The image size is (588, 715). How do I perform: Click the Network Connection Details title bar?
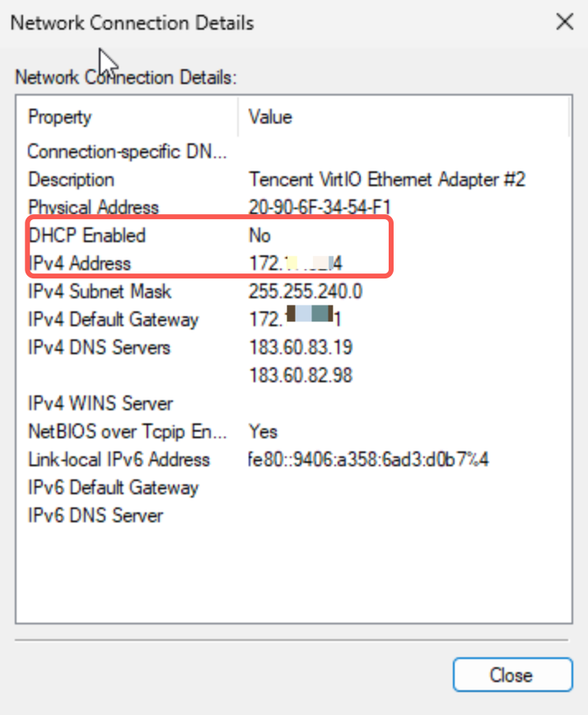click(247, 22)
